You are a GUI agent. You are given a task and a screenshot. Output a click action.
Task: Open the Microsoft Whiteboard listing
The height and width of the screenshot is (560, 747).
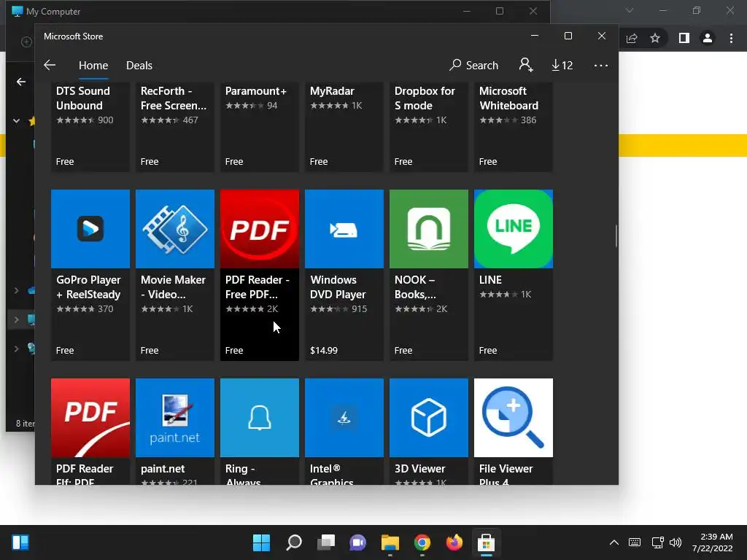click(x=514, y=127)
